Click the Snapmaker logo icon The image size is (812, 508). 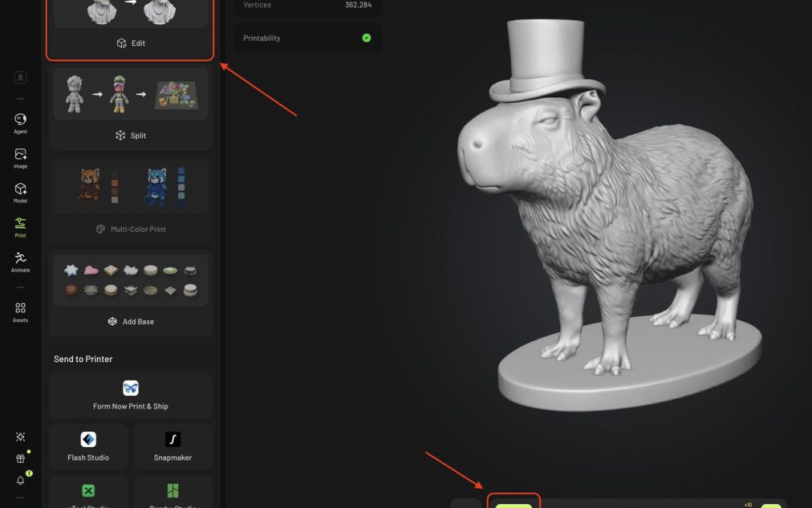173,439
